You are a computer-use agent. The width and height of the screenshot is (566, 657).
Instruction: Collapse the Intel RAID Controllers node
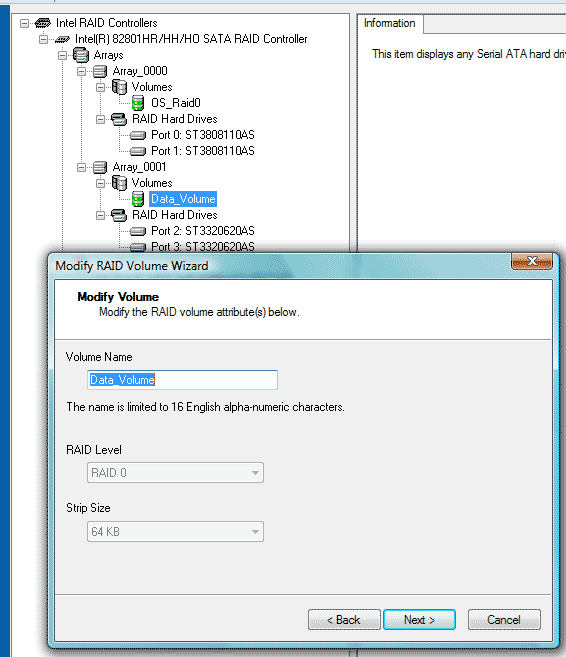[x=25, y=23]
